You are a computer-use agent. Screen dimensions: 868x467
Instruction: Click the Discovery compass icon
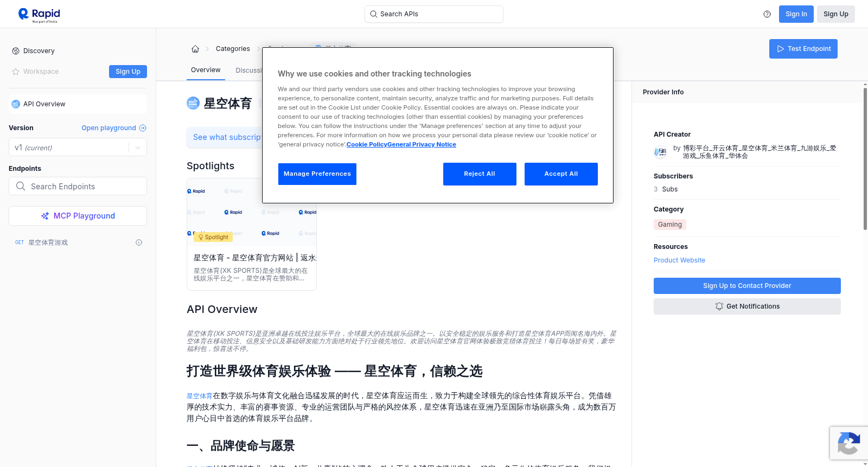[x=16, y=51]
